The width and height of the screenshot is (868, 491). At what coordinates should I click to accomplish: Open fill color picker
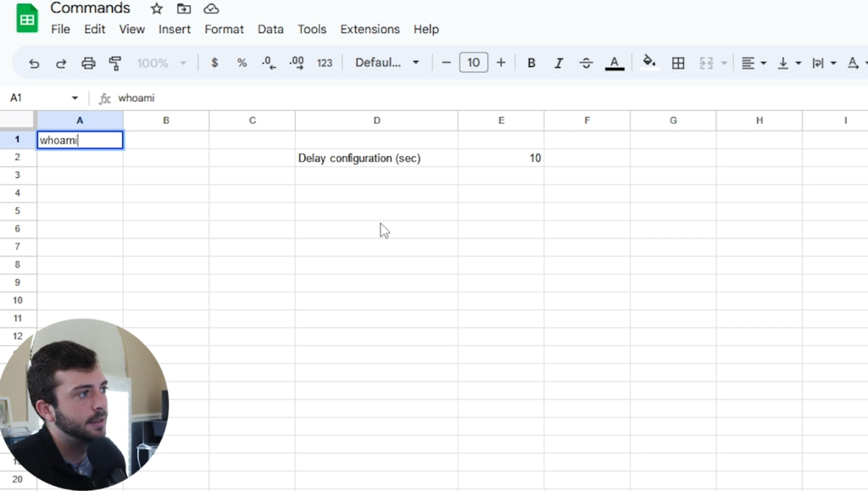point(649,63)
